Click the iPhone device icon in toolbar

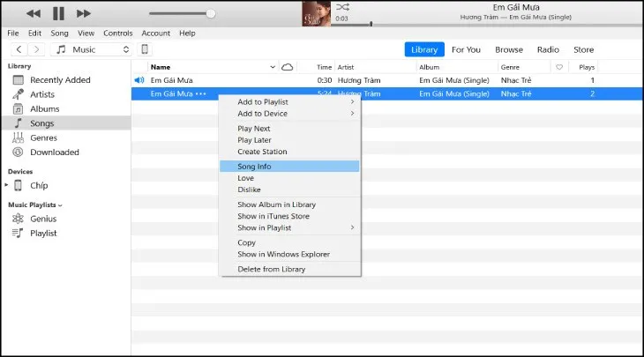[x=146, y=49]
